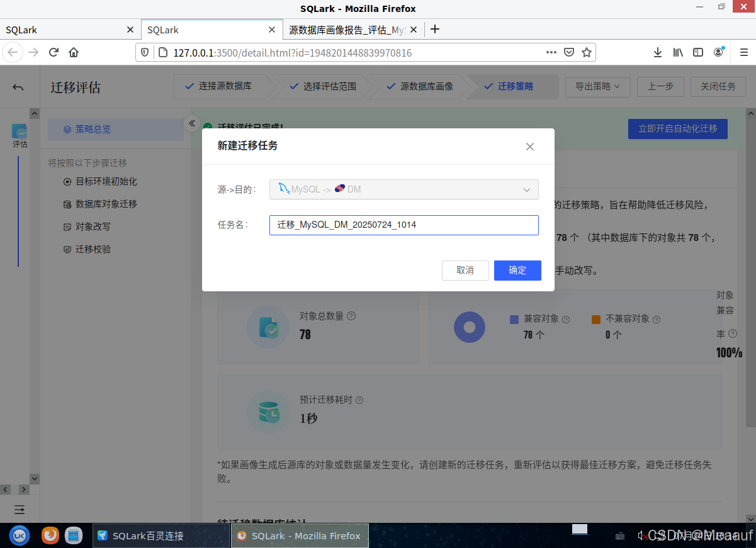
Task: Open 策略总览 in the side panel
Action: click(x=116, y=129)
